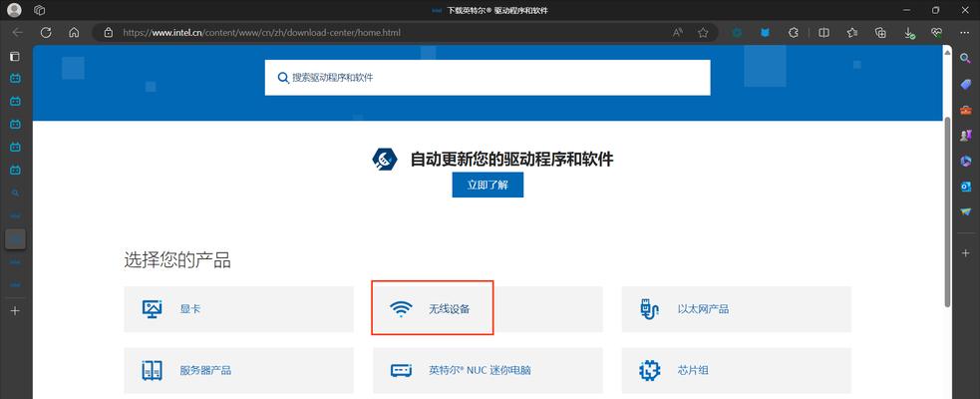
Task: Click the 立即了解 button
Action: click(x=488, y=186)
